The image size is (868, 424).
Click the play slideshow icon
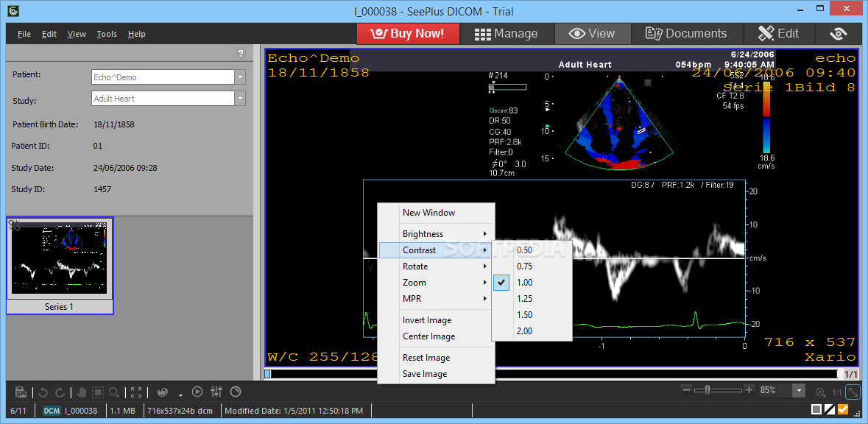(197, 392)
